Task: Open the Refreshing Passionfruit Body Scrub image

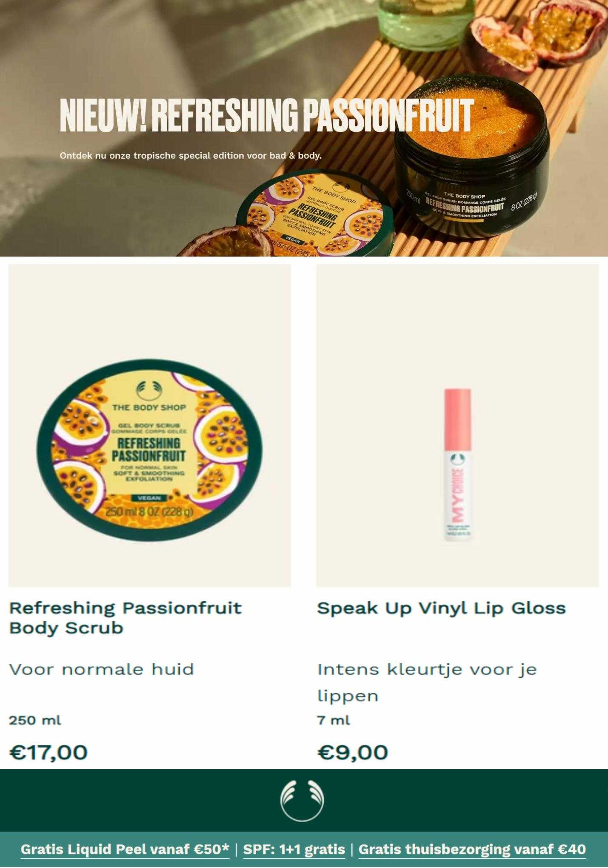Action: [149, 425]
